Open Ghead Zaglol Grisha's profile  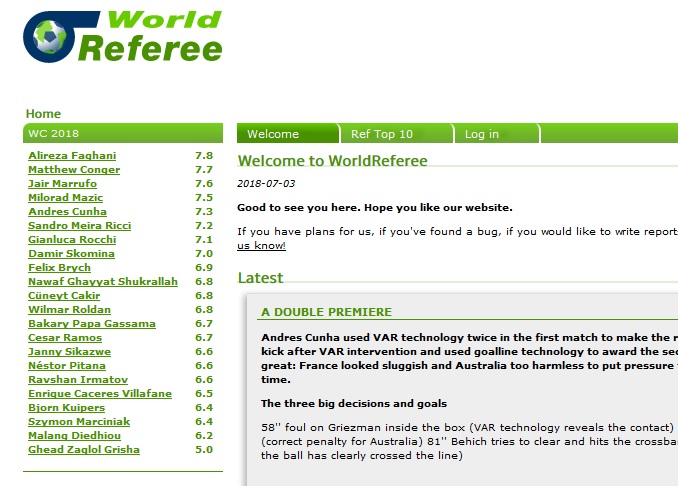(84, 450)
